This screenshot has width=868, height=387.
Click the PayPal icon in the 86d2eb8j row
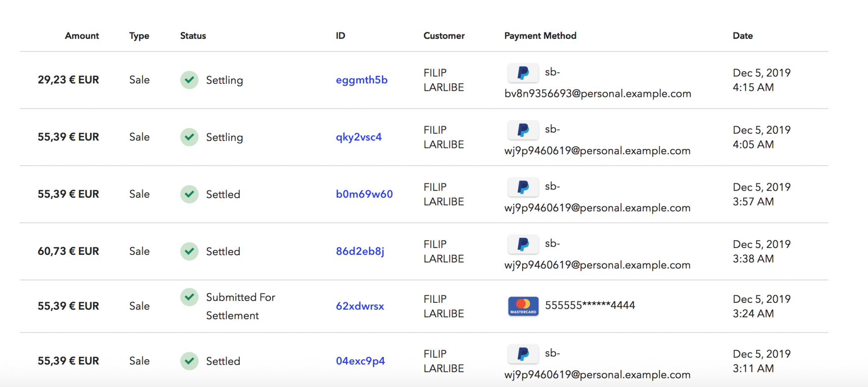523,244
